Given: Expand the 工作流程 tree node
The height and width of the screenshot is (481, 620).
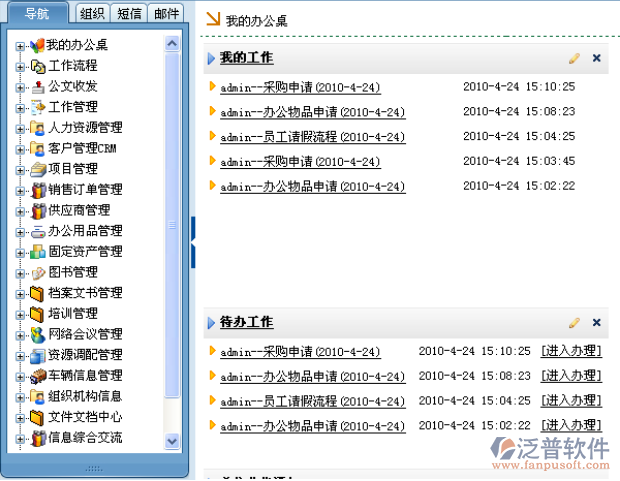Looking at the screenshot, I should pos(21,66).
